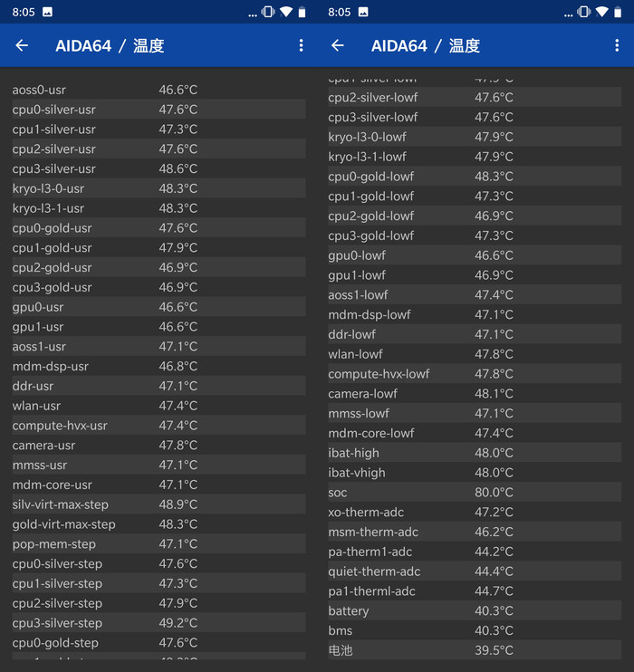This screenshot has height=672, width=634.
Task: Open overflow menu in right AIDA64 screen
Action: (617, 45)
